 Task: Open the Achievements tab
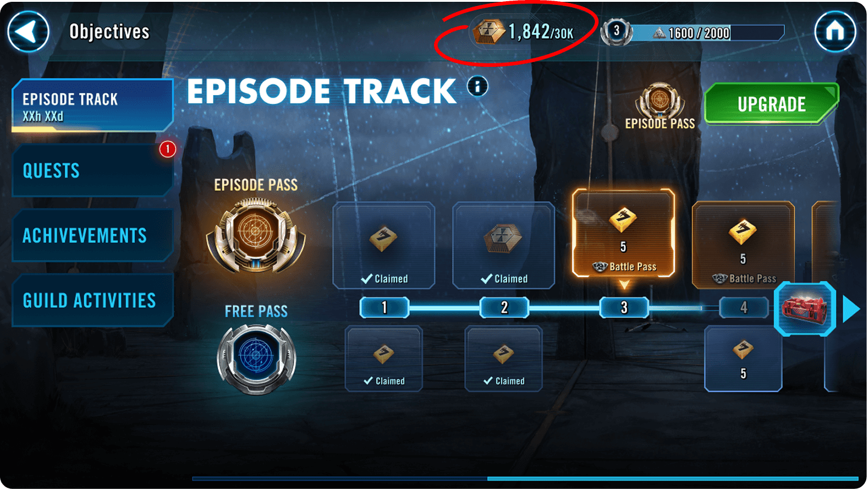click(x=93, y=235)
